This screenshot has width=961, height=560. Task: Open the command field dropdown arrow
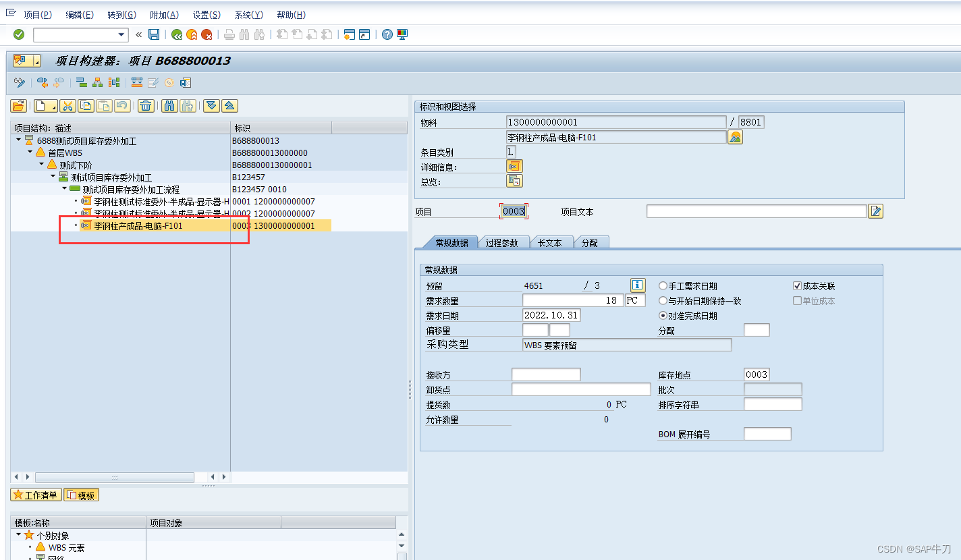coord(121,34)
